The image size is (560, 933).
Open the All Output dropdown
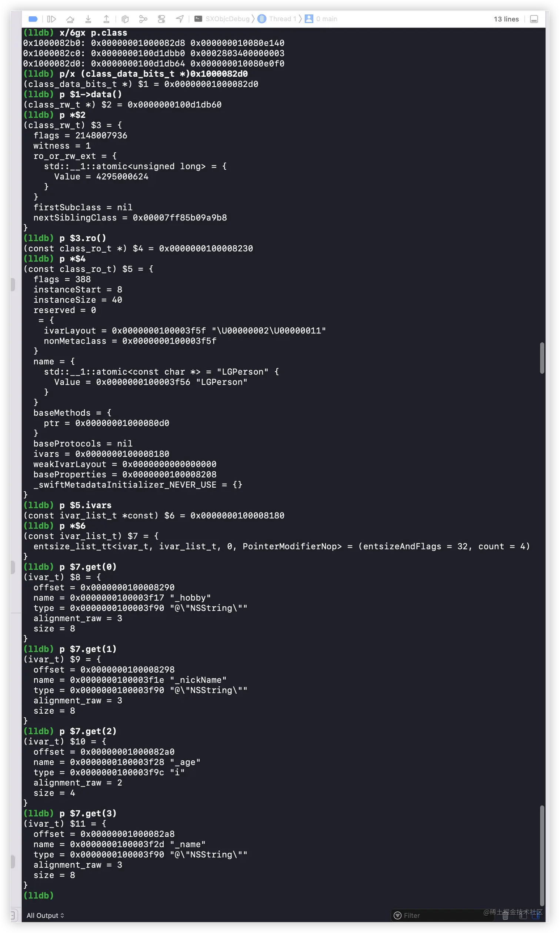[x=45, y=915]
